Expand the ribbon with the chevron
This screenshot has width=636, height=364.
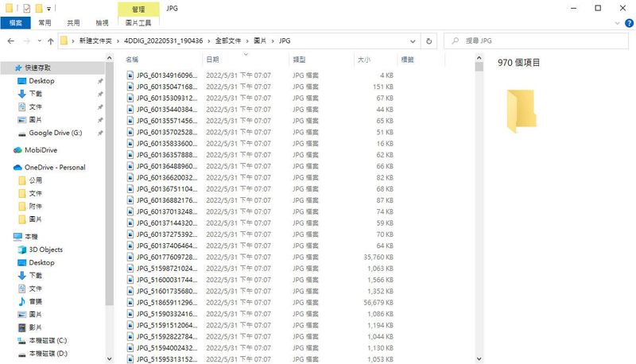[x=618, y=23]
